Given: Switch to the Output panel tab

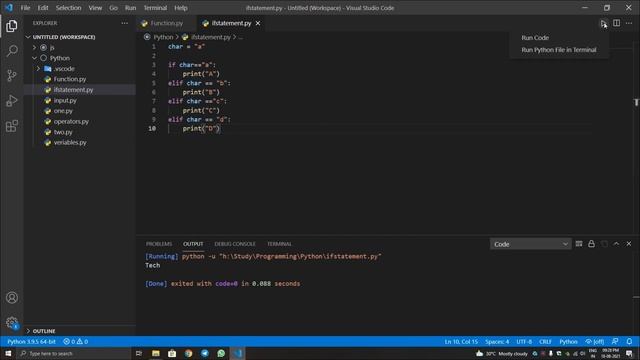Looking at the screenshot, I should (193, 244).
